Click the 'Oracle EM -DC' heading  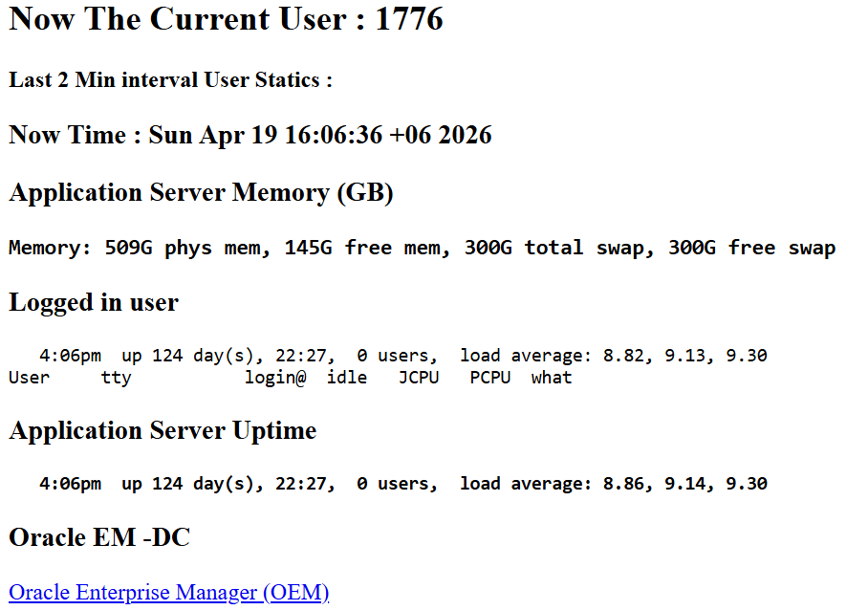click(x=99, y=537)
